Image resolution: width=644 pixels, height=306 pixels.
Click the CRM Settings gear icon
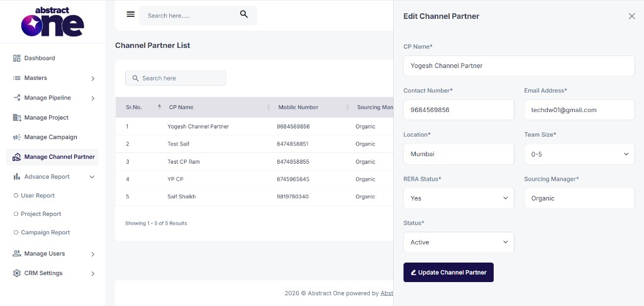(17, 273)
